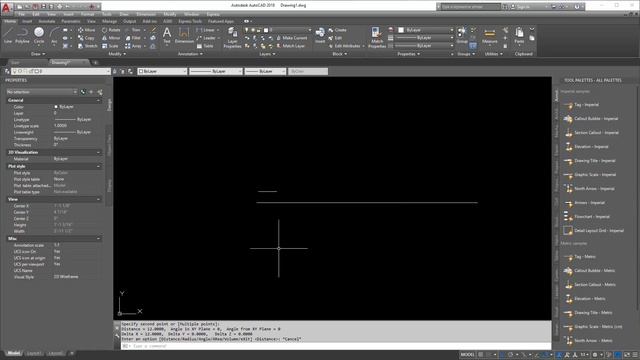The width and height of the screenshot is (640, 360).
Task: Expand the Modify panel dropdown
Action: pos(116,54)
